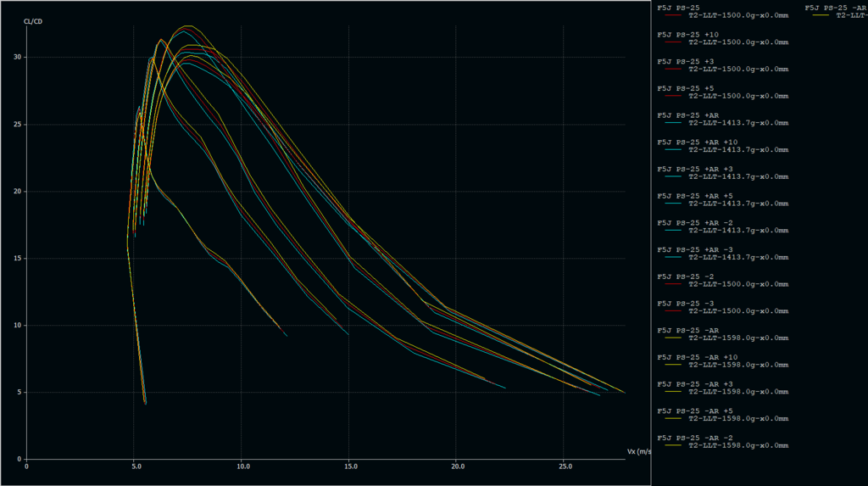
Task: Click polar name under 'F5J PS-25 +AR +3'
Action: point(737,176)
